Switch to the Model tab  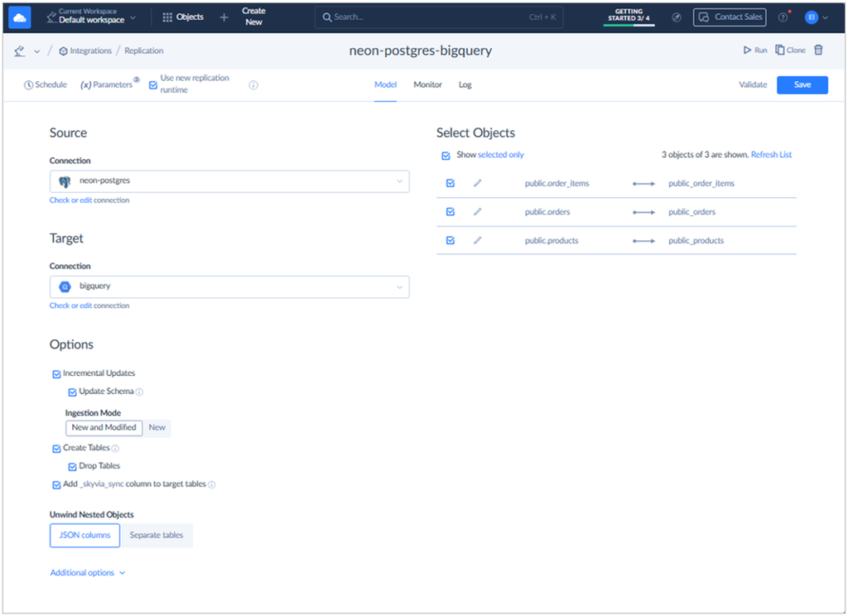click(385, 85)
